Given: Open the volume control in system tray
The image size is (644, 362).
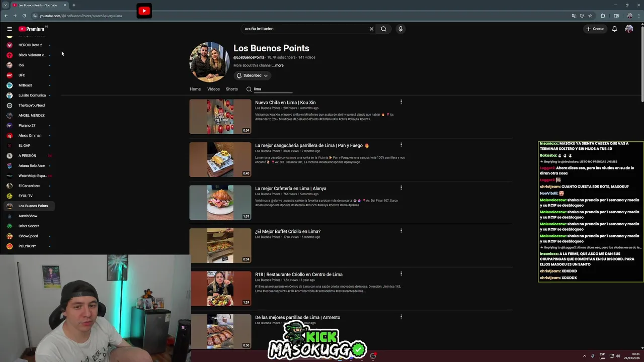Looking at the screenshot, I should [619, 356].
